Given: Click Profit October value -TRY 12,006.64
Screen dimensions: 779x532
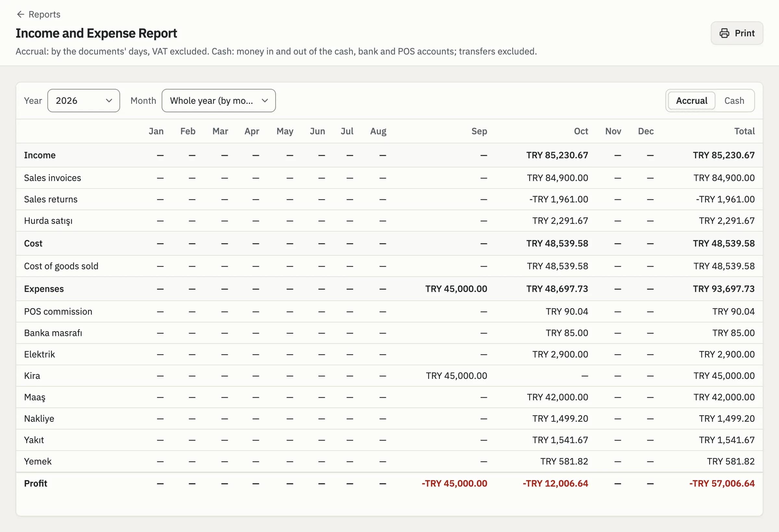Looking at the screenshot, I should [555, 483].
